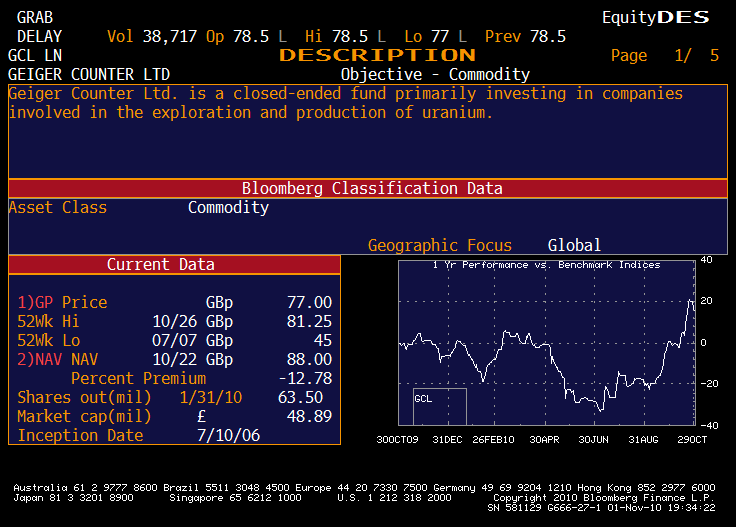Select the Bloomberg Classification Data header
The width and height of the screenshot is (736, 527).
[368, 189]
